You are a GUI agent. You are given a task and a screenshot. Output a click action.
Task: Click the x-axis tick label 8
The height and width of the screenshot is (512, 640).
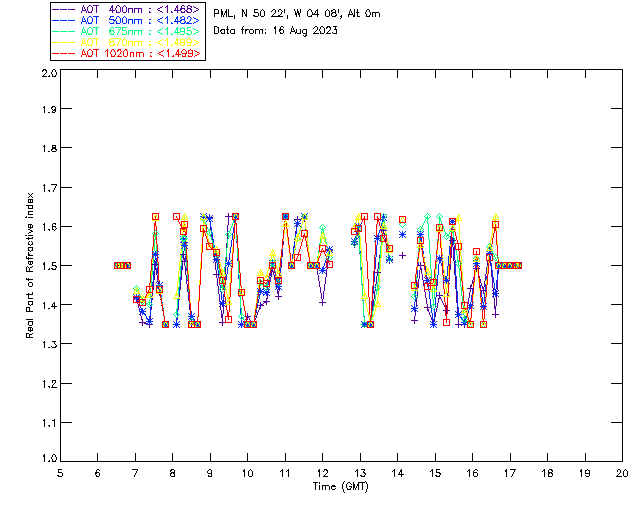click(x=173, y=473)
